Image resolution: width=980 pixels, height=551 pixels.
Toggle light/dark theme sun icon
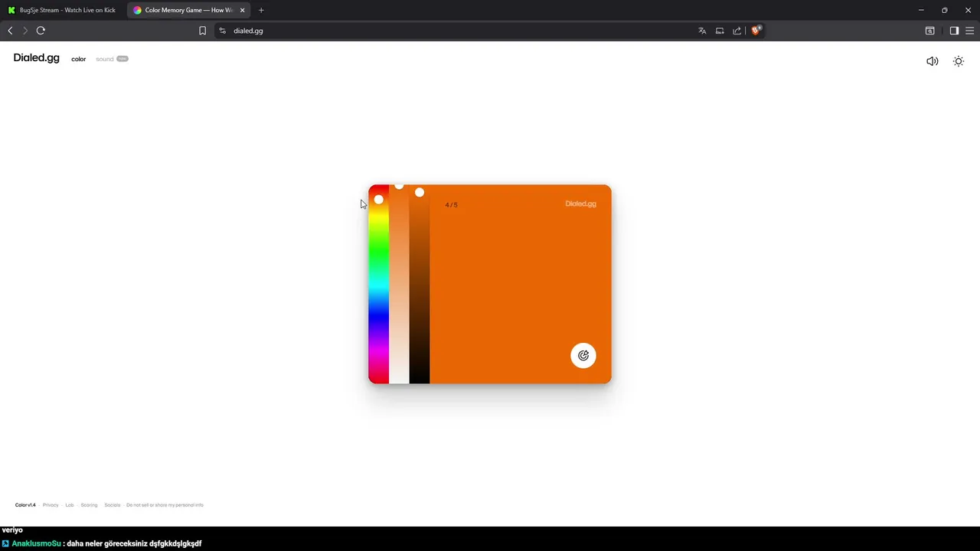pos(959,61)
